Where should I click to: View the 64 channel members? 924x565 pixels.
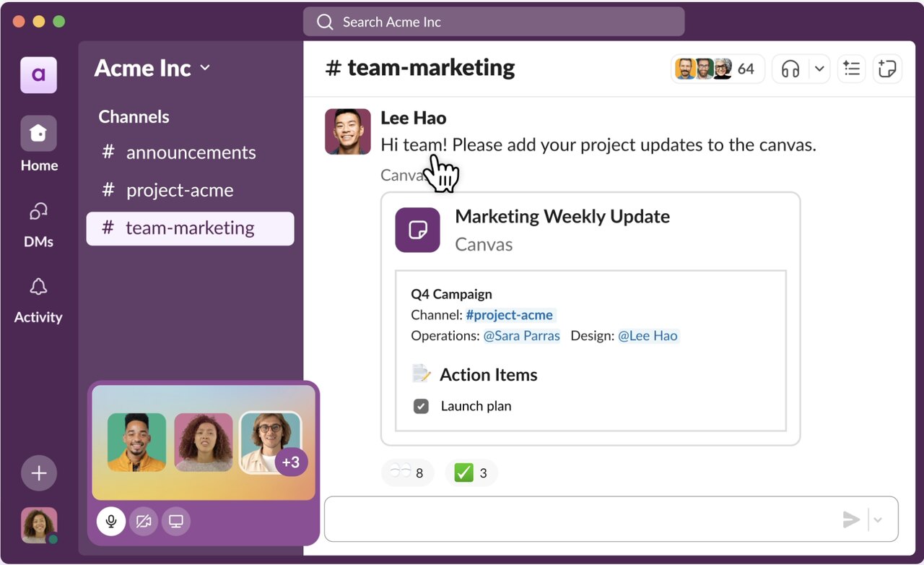tap(717, 69)
